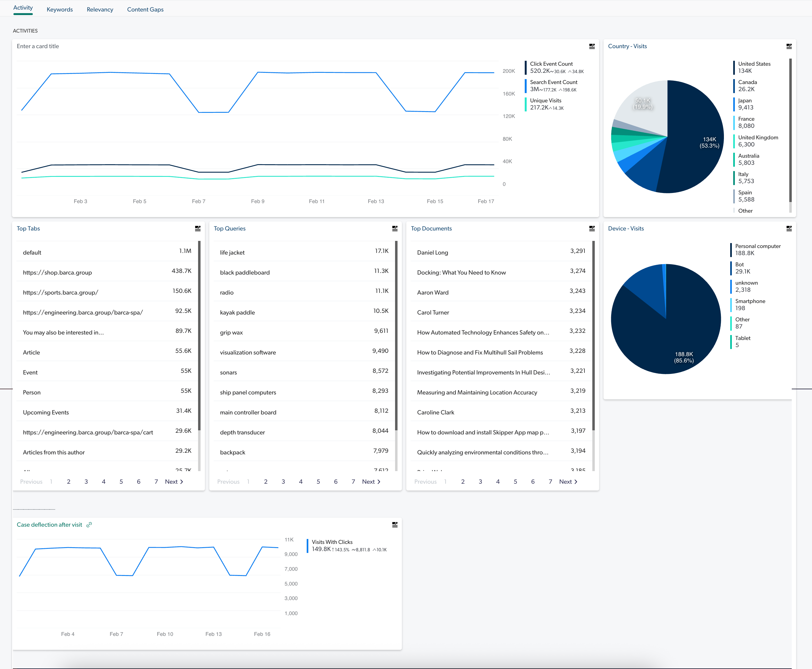Screen dimensions: 812x669
Task: Click the edit icon on Case deflection card
Action: pos(395,524)
